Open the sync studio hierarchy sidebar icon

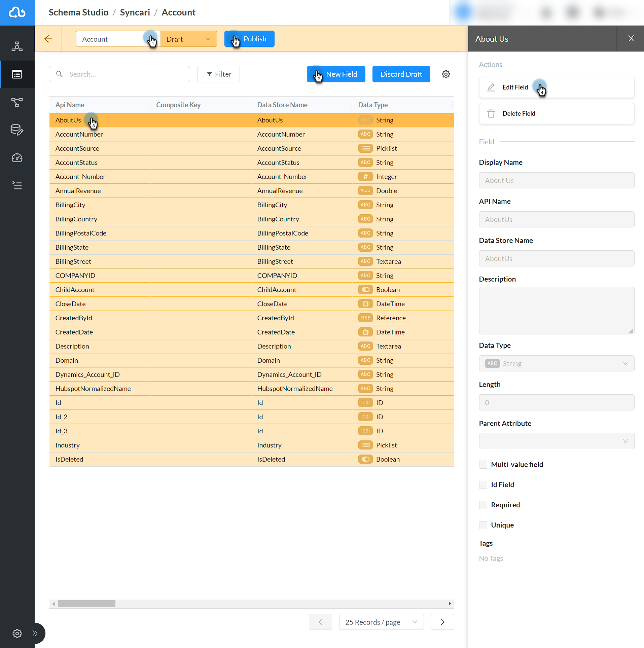(17, 46)
